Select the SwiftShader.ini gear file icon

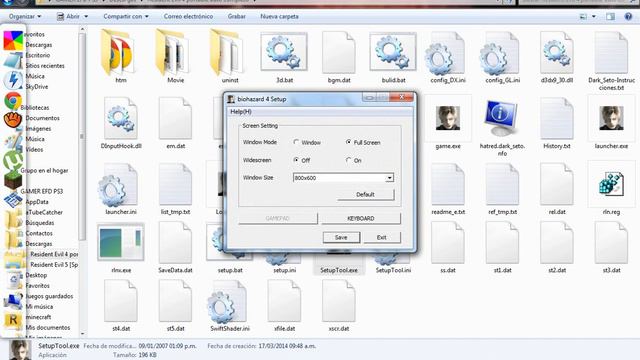tap(227, 303)
